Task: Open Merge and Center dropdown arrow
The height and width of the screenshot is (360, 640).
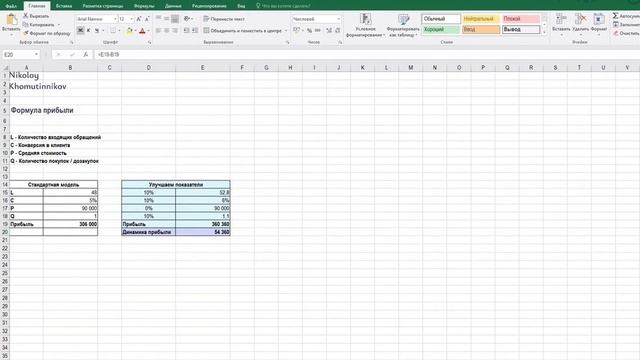Action: [x=286, y=31]
